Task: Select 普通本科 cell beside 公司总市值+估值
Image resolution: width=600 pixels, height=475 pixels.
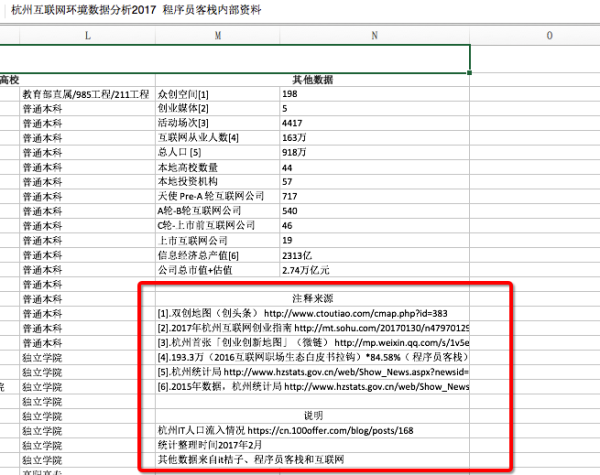Action: tap(88, 270)
